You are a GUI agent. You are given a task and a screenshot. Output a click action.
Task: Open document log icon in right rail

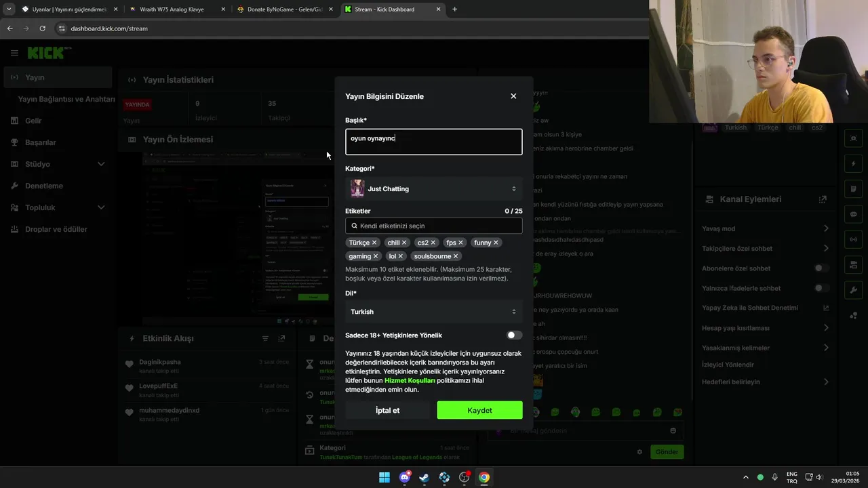point(853,189)
